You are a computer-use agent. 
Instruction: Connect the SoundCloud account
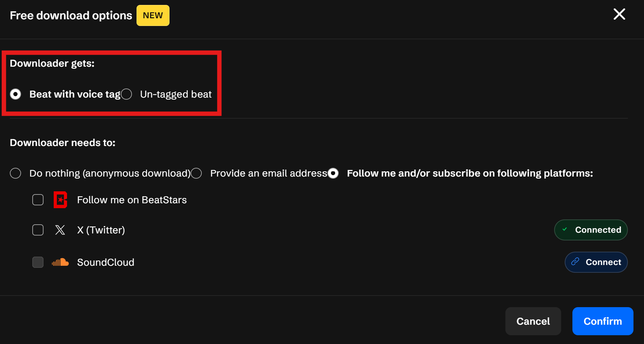click(596, 262)
